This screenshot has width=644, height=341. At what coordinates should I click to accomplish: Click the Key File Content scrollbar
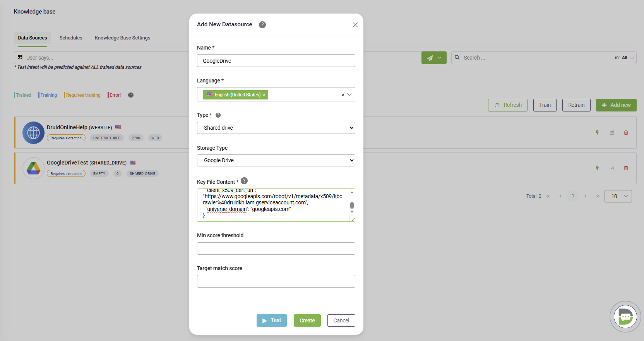352,205
